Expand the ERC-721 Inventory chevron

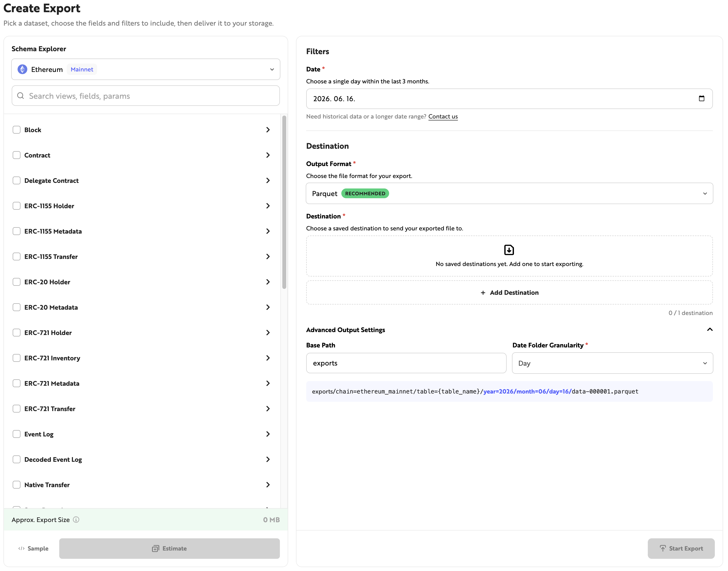[x=268, y=358]
